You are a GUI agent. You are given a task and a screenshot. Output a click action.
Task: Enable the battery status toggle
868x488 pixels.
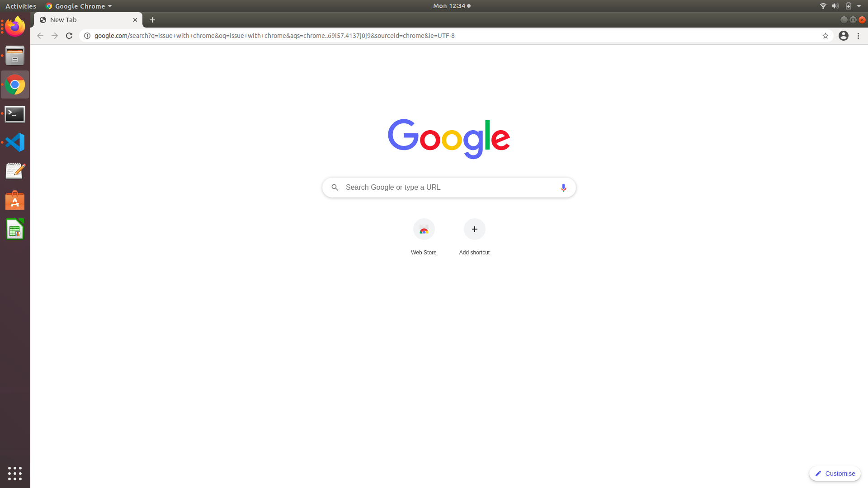[848, 6]
